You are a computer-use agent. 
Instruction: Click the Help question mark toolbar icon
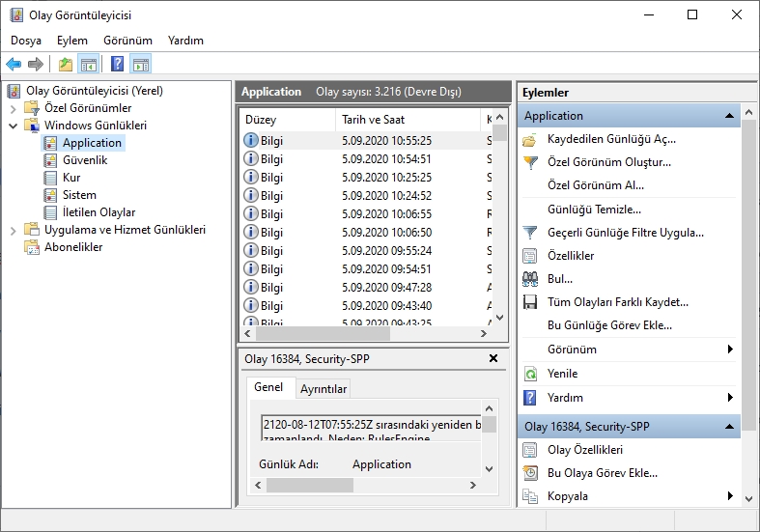117,64
